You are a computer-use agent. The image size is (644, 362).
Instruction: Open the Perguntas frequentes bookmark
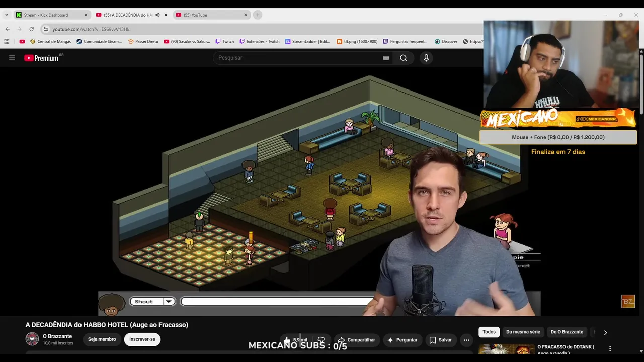(x=405, y=42)
